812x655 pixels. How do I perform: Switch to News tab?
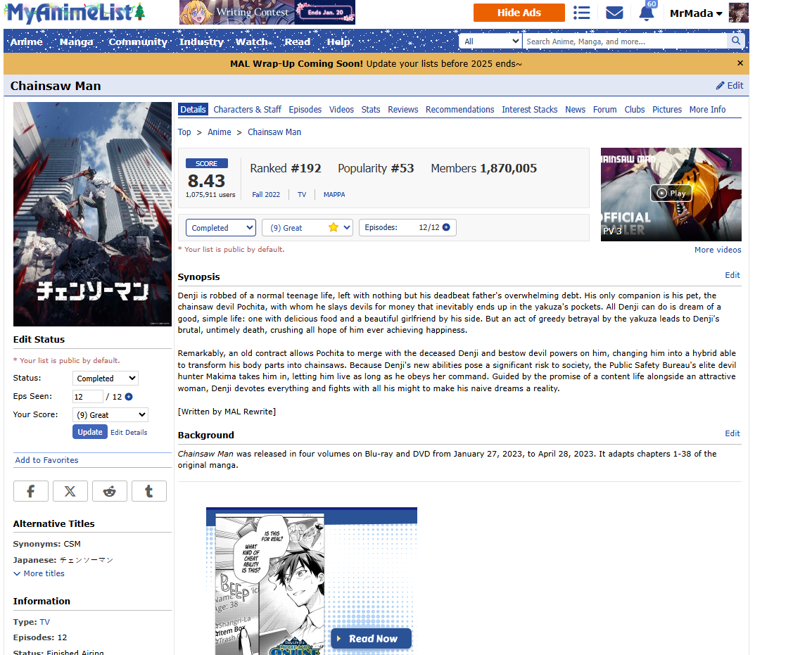click(x=576, y=109)
